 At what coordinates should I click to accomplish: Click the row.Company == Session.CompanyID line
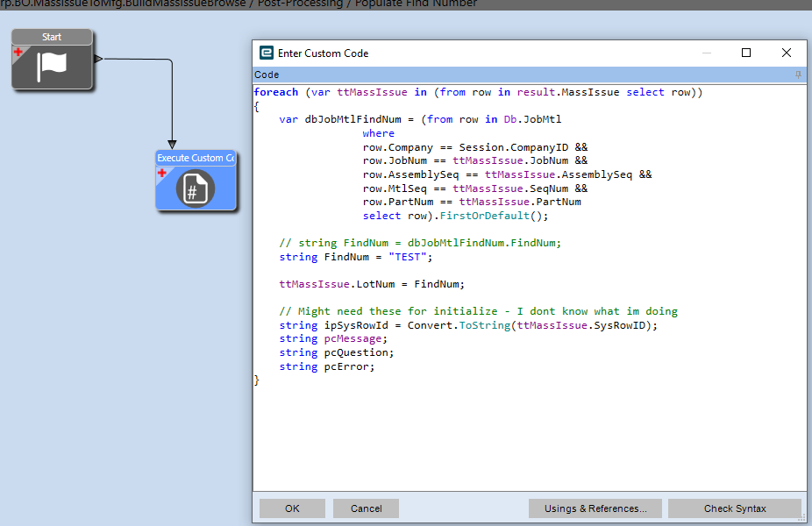coord(475,147)
